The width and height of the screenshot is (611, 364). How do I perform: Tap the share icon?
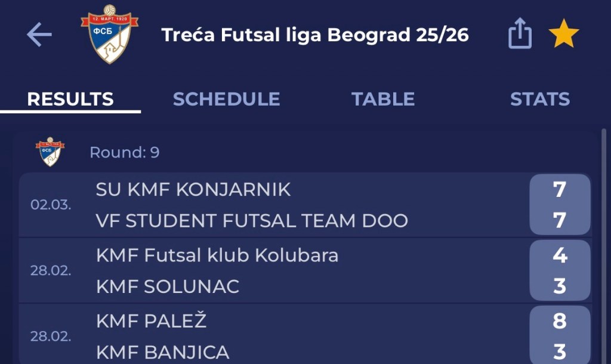coord(520,33)
